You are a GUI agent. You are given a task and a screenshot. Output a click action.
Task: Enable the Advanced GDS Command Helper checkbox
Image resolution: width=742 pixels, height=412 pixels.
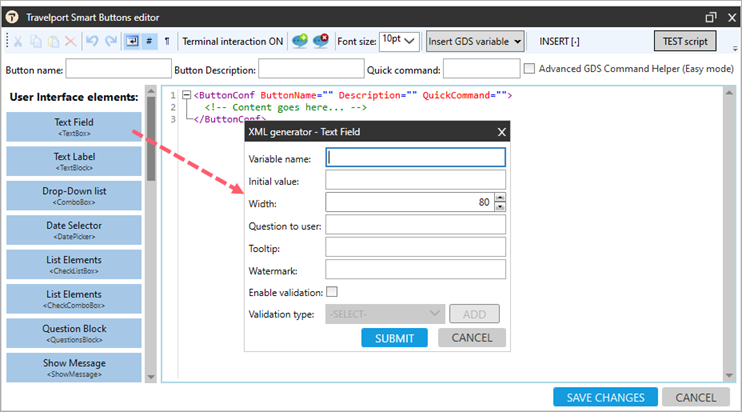tap(530, 69)
